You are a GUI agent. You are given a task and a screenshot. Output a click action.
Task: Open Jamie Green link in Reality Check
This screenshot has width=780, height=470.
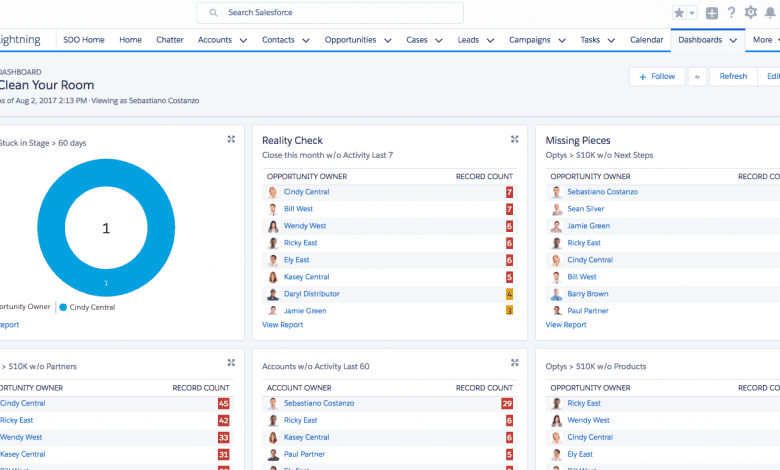coord(305,311)
